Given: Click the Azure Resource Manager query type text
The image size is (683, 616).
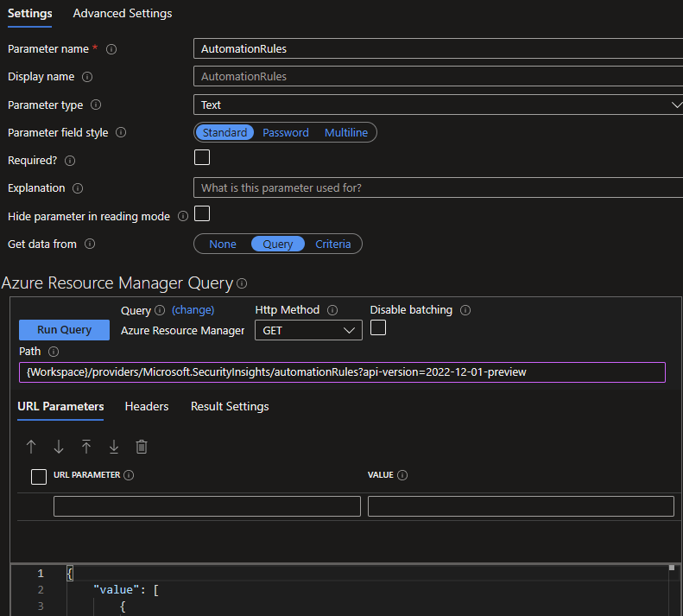Looking at the screenshot, I should click(x=183, y=331).
